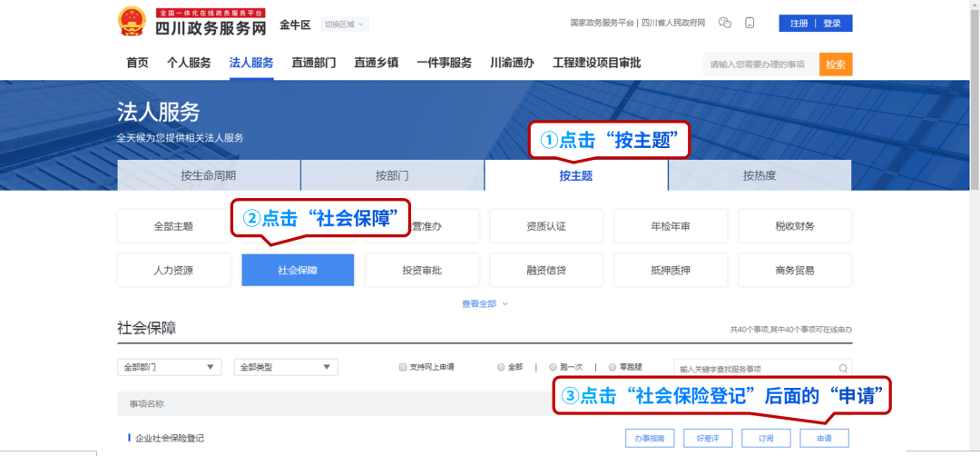
Task: Click 订阅 for 企业社会保险登记
Action: (766, 439)
